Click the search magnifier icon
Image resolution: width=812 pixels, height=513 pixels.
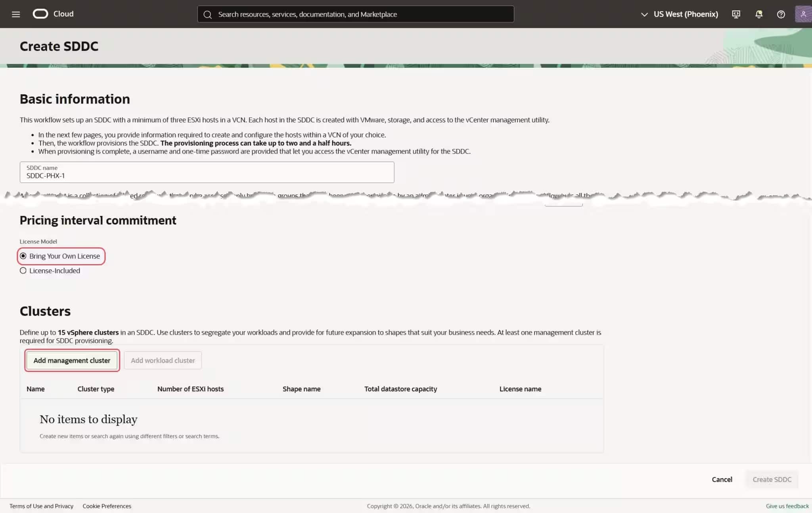point(208,14)
